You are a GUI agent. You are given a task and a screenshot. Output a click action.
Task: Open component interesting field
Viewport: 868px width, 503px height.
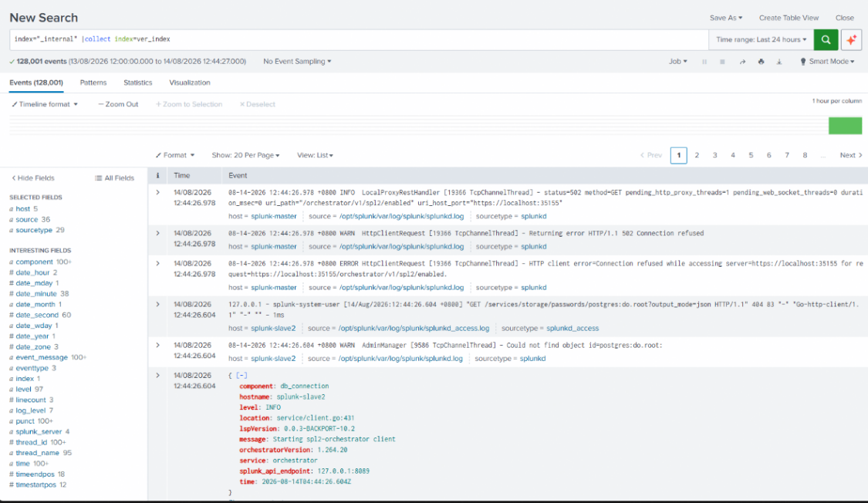pos(34,262)
